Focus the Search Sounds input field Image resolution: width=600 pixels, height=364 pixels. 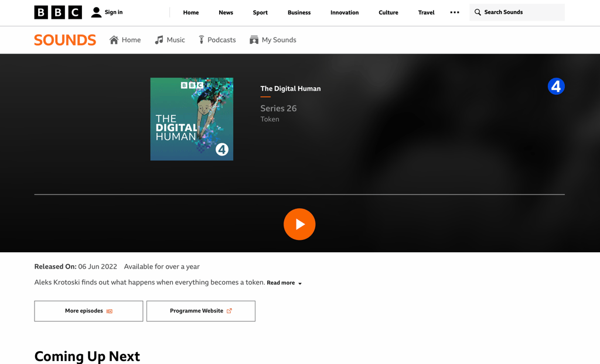517,12
